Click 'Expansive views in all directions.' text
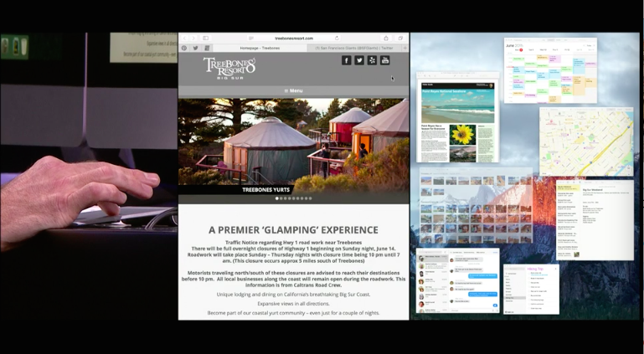Screen dimensions: 644x354 [x=293, y=304]
